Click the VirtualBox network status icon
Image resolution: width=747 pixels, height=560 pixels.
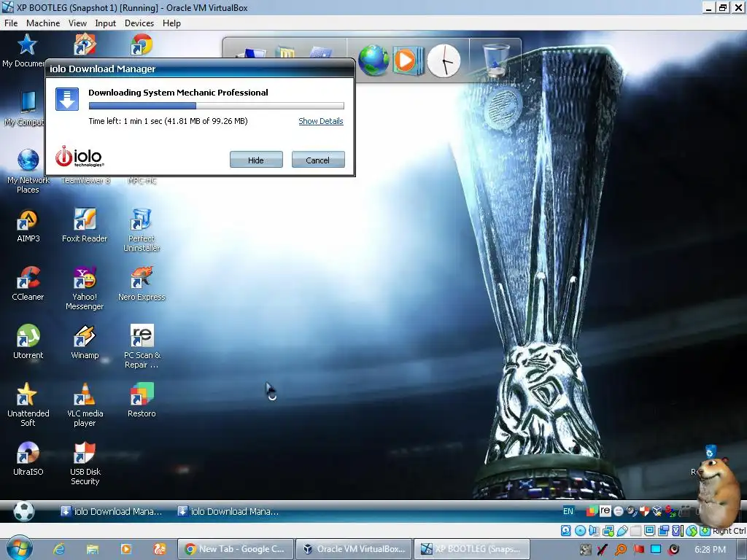tap(608, 531)
